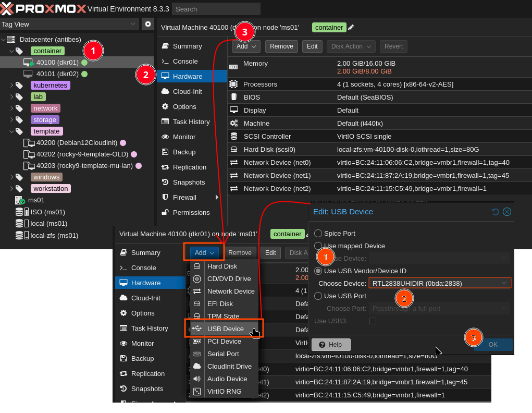Open the gear settings beside Tag View

click(x=148, y=24)
